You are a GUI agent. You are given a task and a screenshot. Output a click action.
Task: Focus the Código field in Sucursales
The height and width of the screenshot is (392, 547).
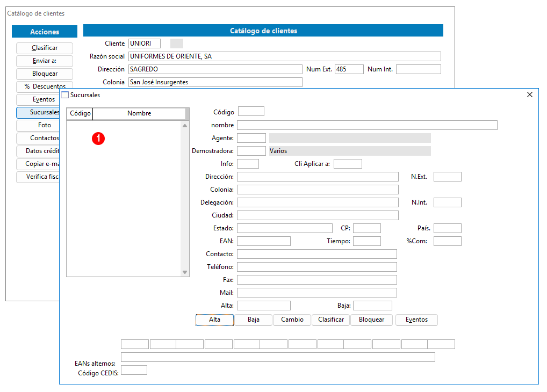251,112
